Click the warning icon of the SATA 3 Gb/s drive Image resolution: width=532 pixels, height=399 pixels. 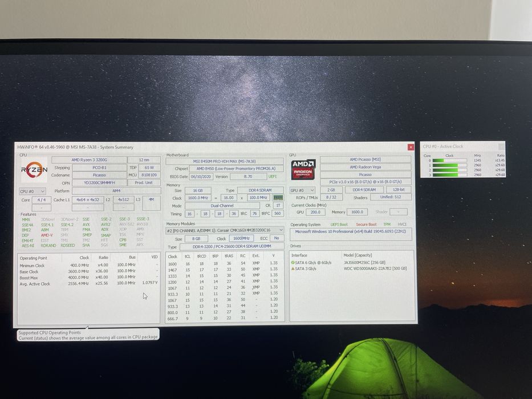(293, 268)
